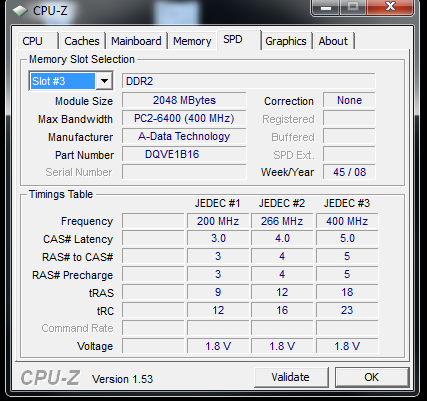The height and width of the screenshot is (401, 427).
Task: Expand the Slot #3 dropdown arrow
Action: [104, 81]
